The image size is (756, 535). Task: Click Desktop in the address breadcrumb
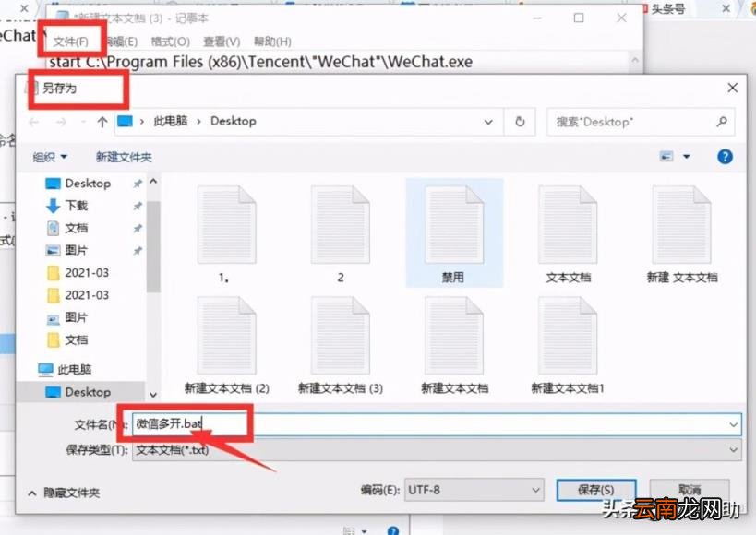click(234, 121)
